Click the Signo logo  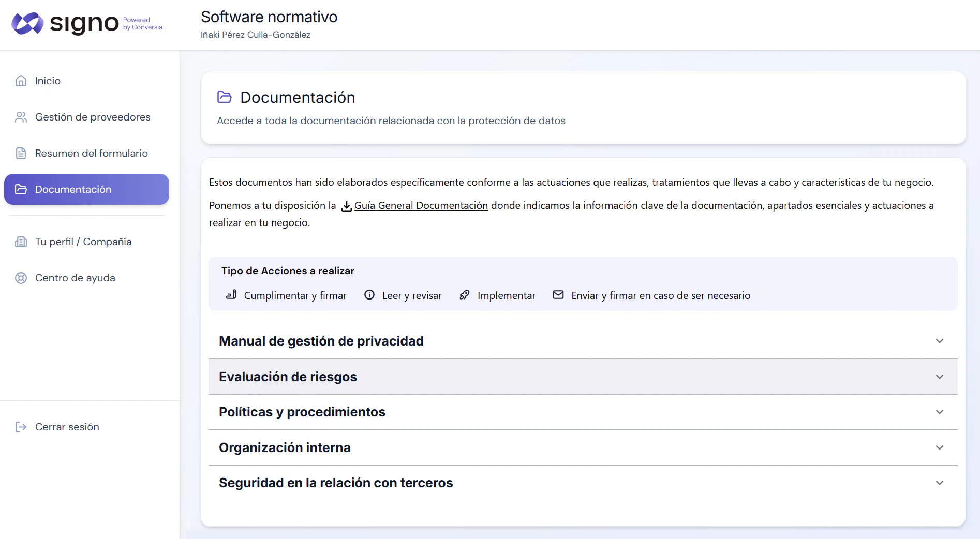[x=87, y=23]
